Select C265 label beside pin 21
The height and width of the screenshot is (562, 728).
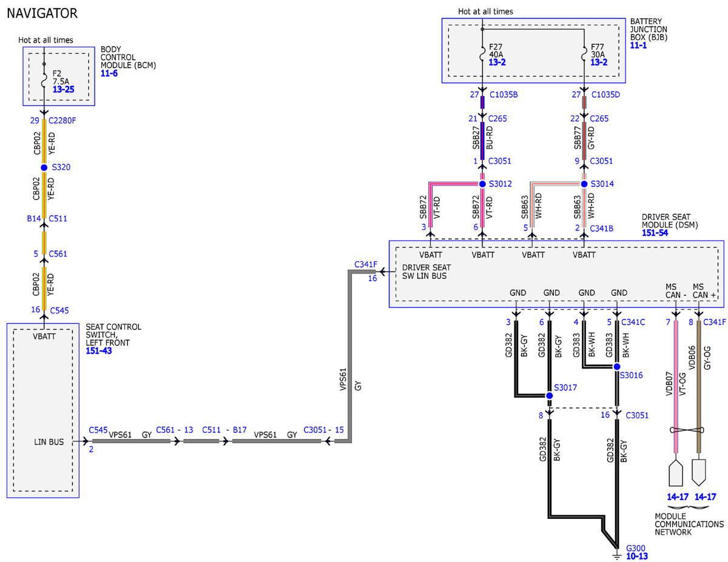497,119
